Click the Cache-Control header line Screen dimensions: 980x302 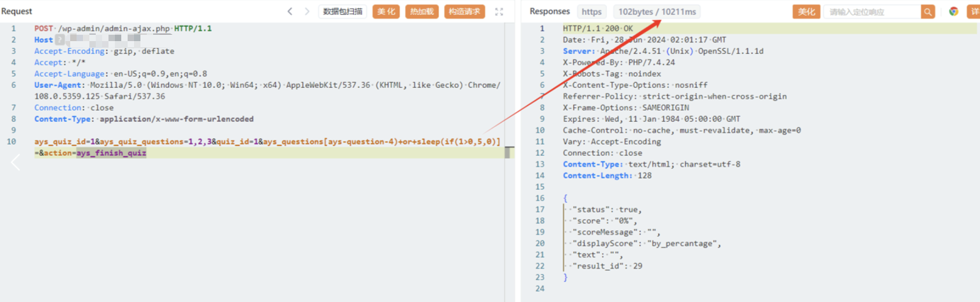[x=682, y=130]
